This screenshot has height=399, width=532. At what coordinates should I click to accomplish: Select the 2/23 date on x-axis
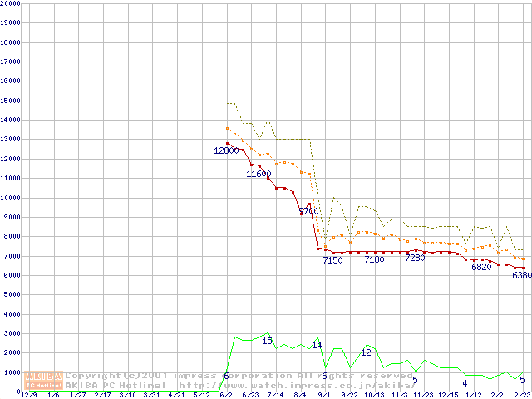tap(521, 395)
